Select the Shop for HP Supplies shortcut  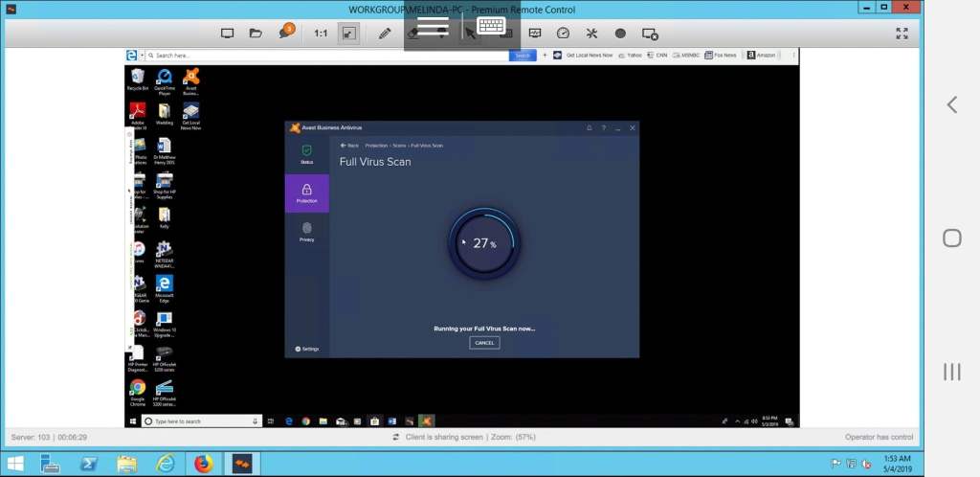tap(165, 186)
